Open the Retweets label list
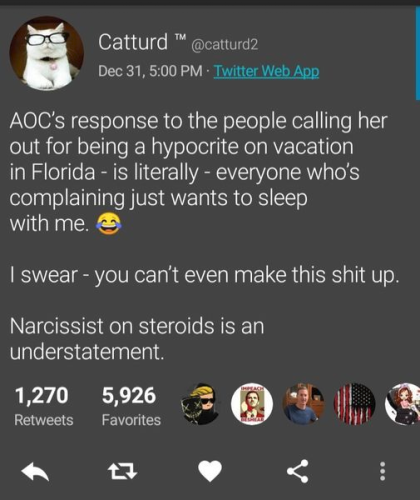 point(44,420)
